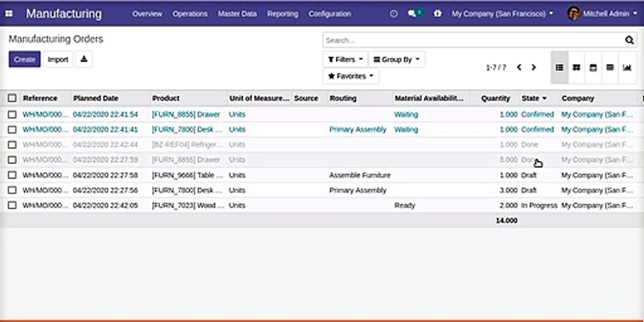Open the Favorites dropdown
644x322 pixels.
tap(351, 76)
